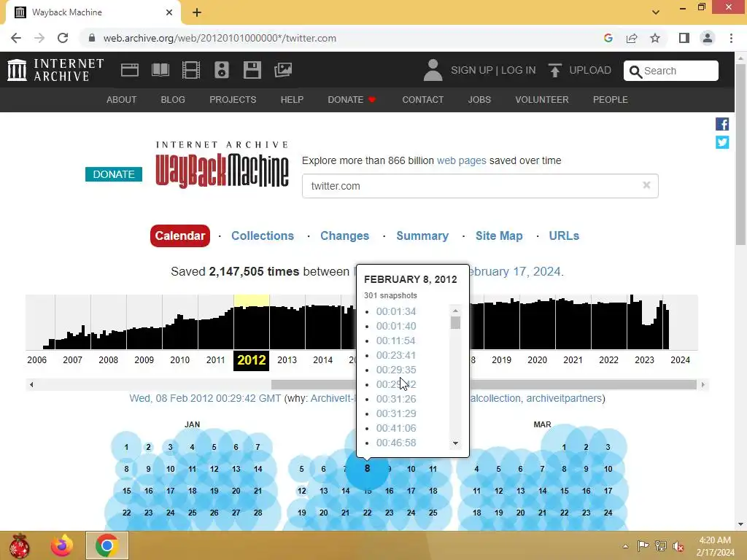Click the Upload arrow icon
747x560 pixels.
click(554, 70)
